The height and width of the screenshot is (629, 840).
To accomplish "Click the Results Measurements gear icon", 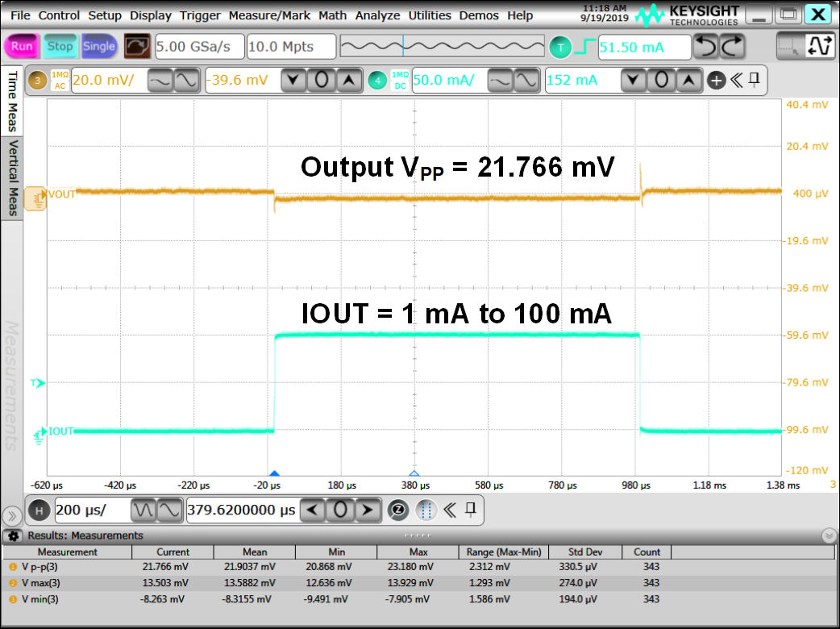I will (x=13, y=535).
